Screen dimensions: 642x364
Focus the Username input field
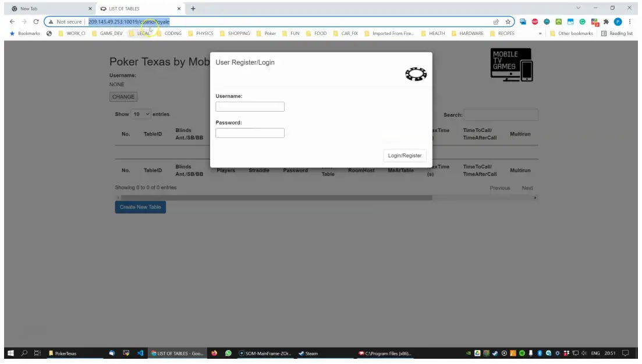250,107
